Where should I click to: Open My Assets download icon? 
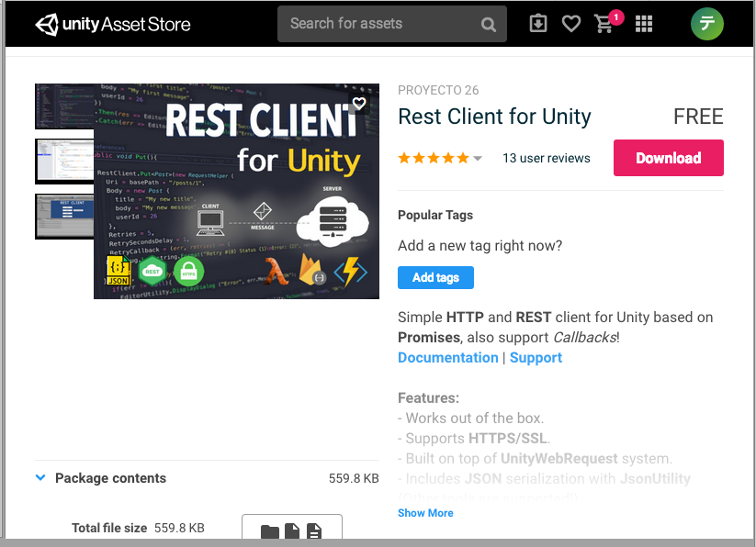(538, 23)
